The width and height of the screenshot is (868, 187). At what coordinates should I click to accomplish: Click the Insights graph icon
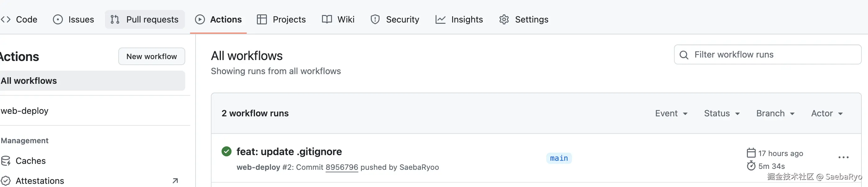(x=440, y=19)
